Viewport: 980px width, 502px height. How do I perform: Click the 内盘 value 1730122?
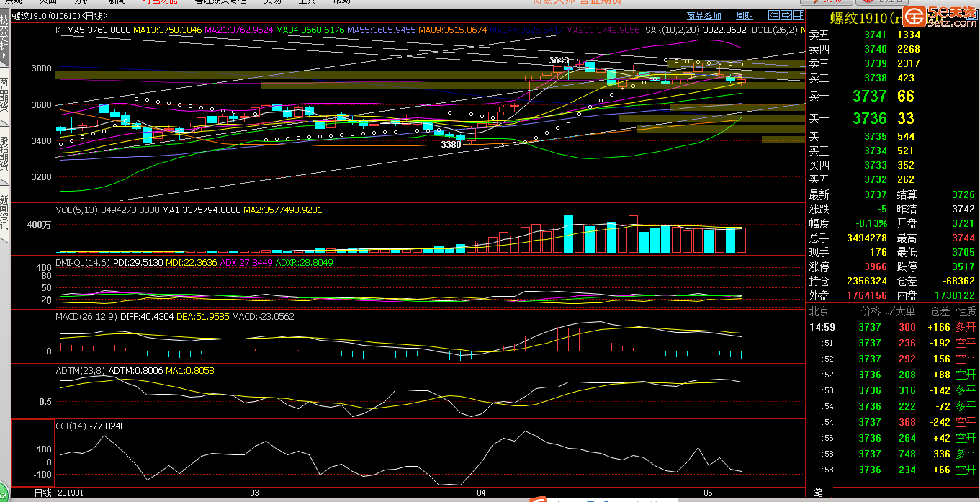pos(954,295)
